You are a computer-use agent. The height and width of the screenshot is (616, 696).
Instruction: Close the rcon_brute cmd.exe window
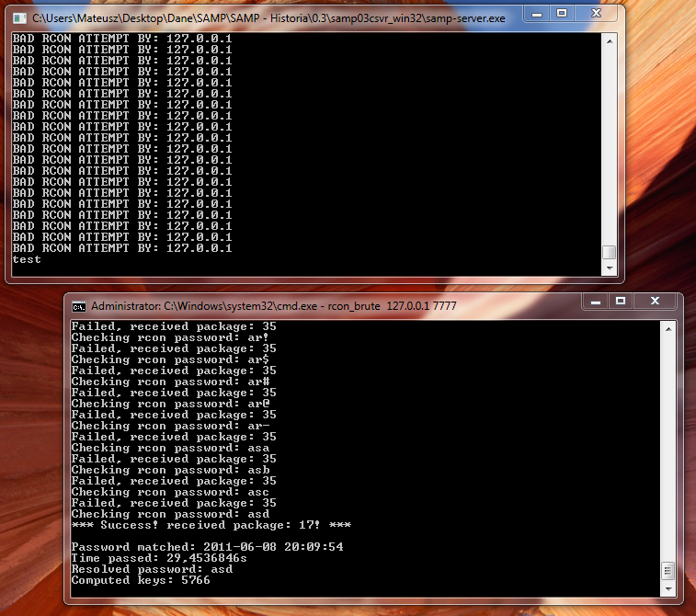(x=655, y=302)
